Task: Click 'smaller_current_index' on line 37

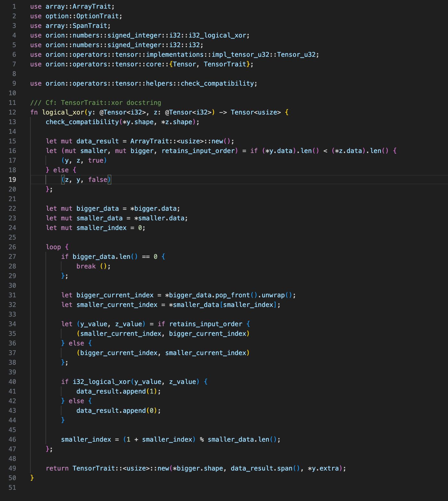Action: (x=206, y=353)
